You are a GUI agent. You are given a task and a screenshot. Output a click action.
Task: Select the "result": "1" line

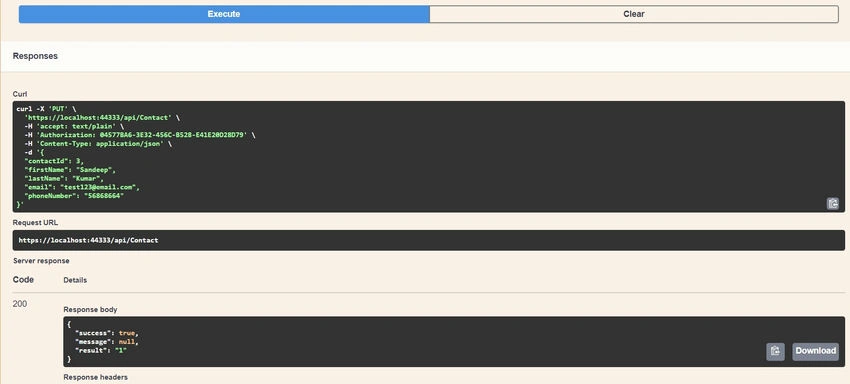[x=100, y=350]
